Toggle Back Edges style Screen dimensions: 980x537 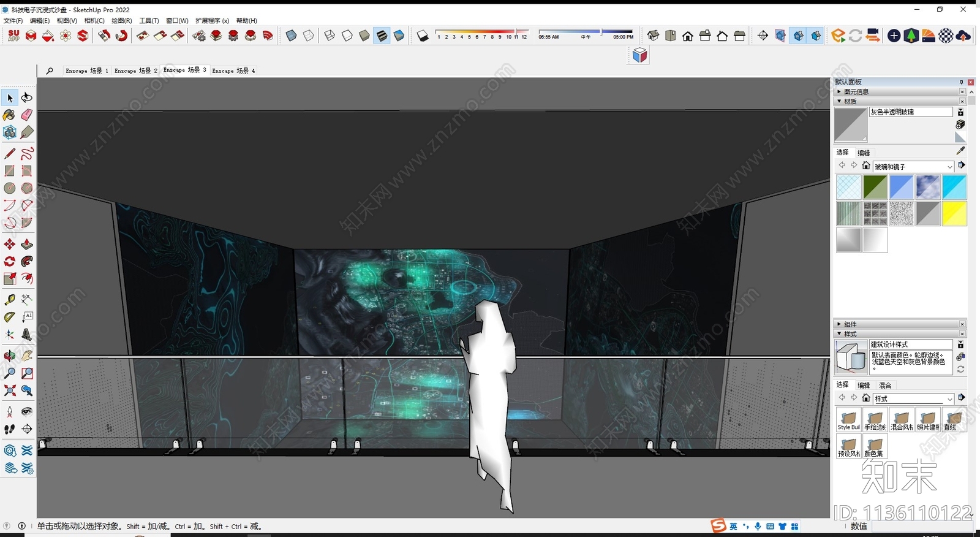[309, 36]
